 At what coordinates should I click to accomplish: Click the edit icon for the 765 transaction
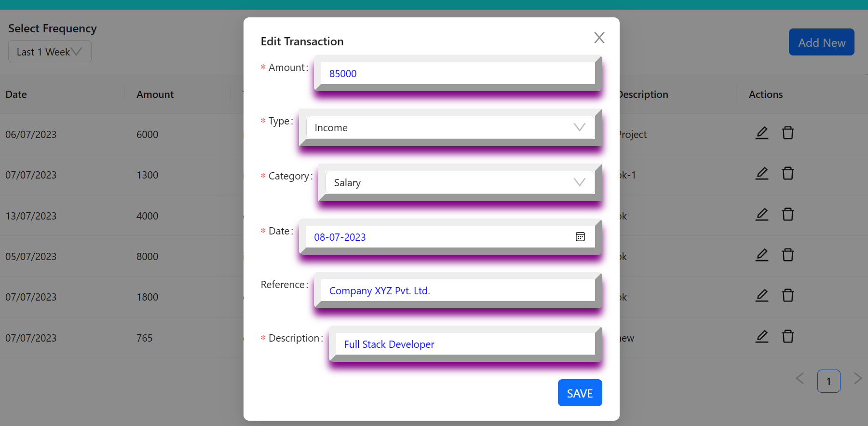tap(762, 336)
